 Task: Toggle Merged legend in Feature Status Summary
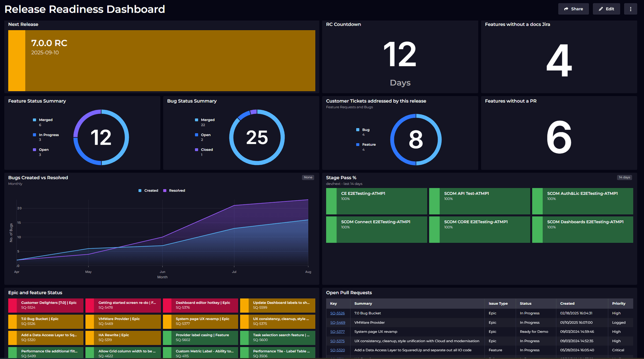tap(43, 120)
